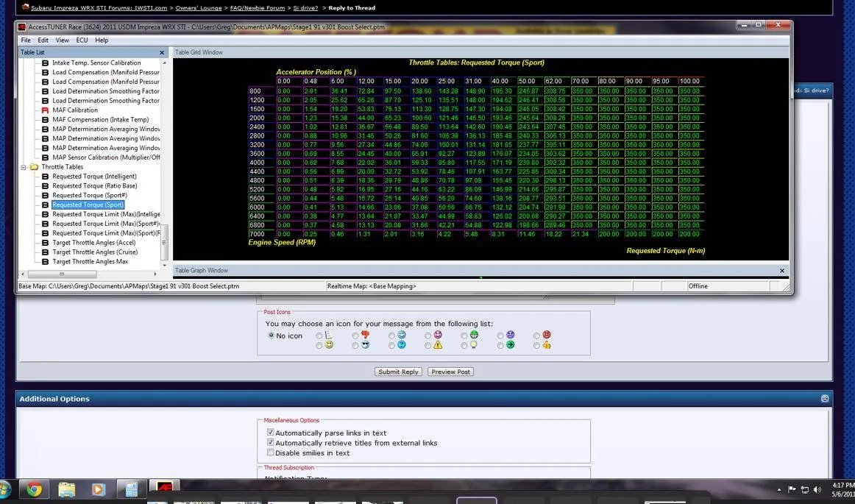
Task: Click the light bulb post icon image
Action: pyautogui.click(x=474, y=345)
